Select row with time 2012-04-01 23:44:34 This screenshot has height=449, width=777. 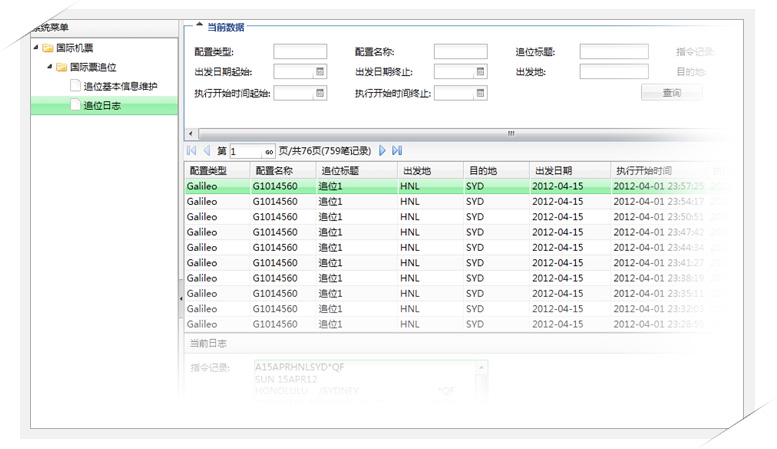coord(458,248)
